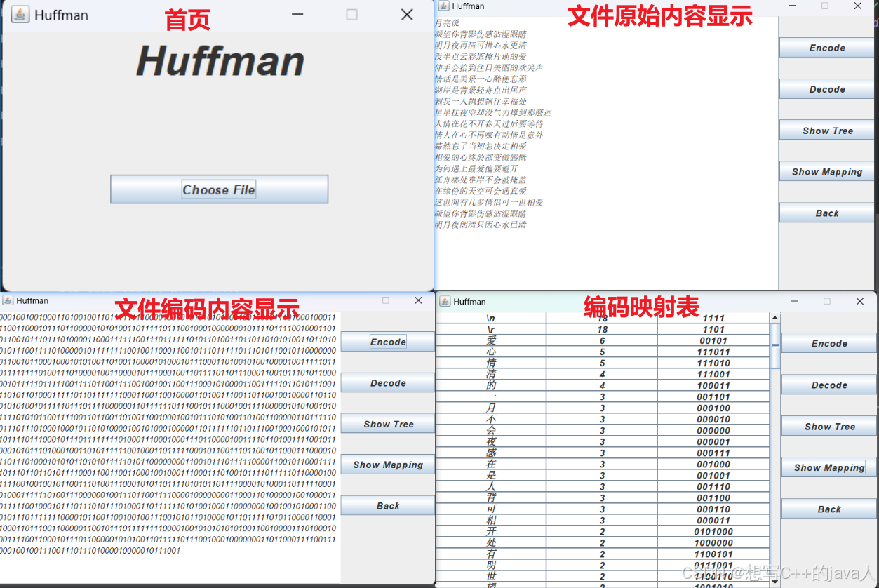Click Encode in the original file content window
Image resolution: width=879 pixels, height=588 pixels.
826,47
